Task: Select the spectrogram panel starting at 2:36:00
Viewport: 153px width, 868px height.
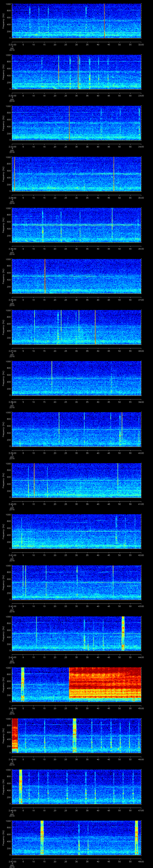Action: coord(76,276)
